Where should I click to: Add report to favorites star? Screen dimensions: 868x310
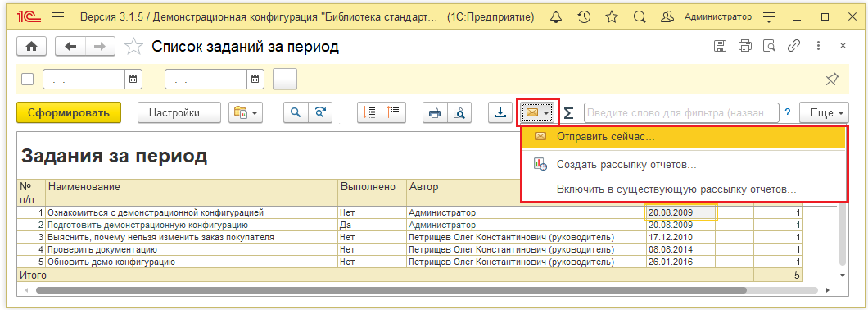coord(133,47)
